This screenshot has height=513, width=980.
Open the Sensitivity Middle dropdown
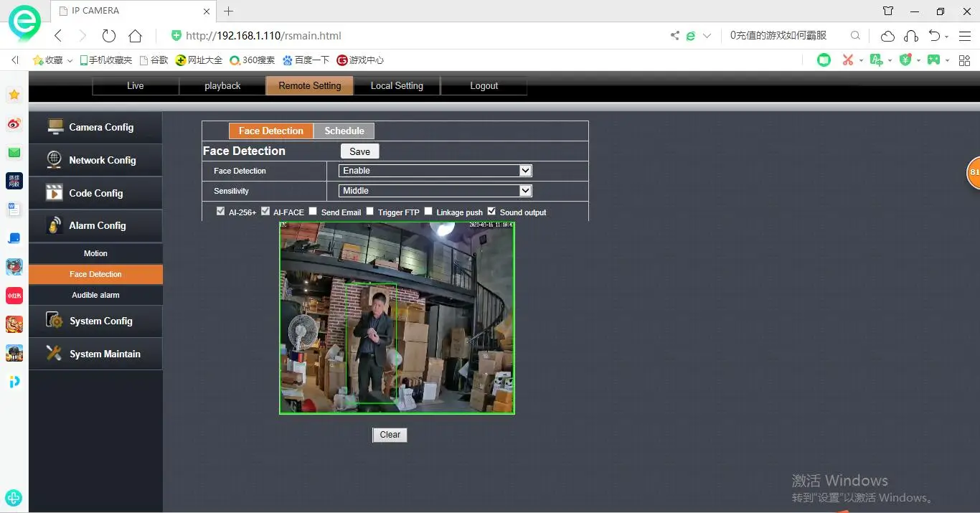point(435,191)
